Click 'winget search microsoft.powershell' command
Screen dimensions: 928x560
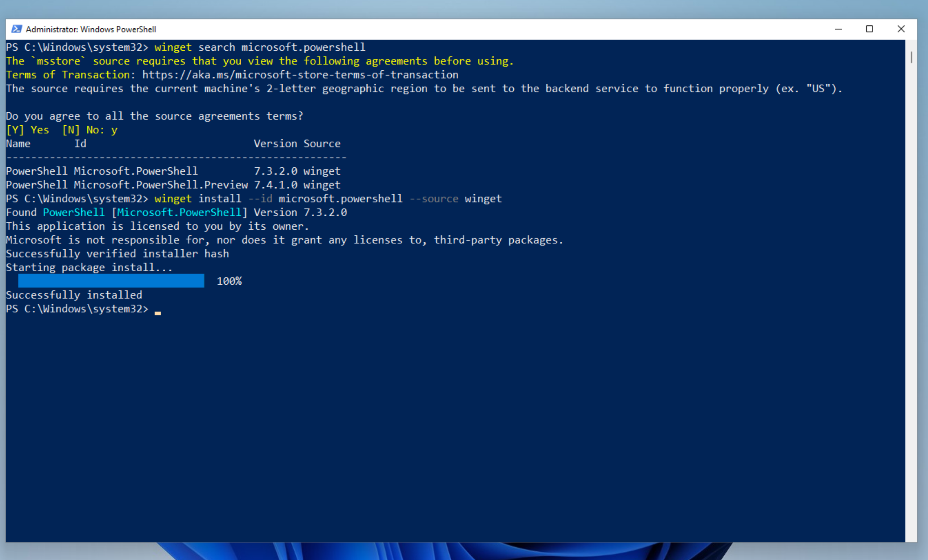point(260,47)
